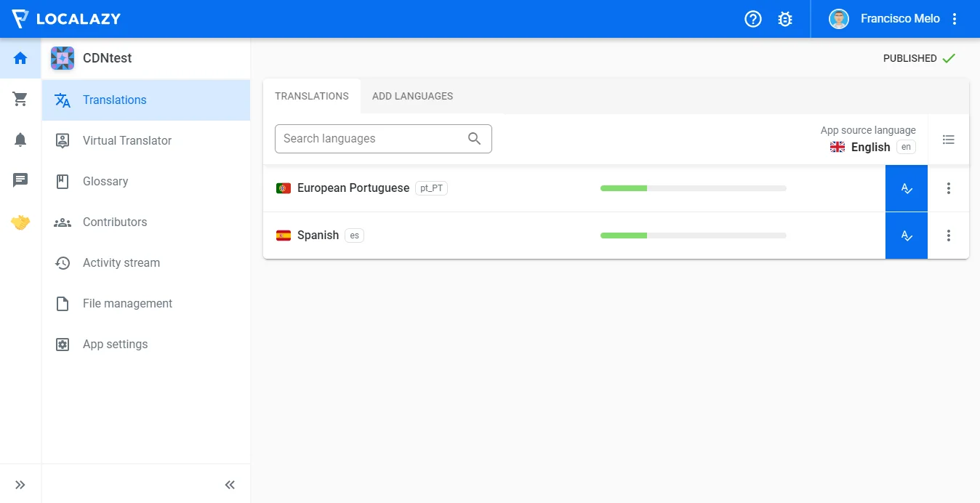Image resolution: width=980 pixels, height=503 pixels.
Task: Open the European Portuguese language link
Action: coord(353,188)
